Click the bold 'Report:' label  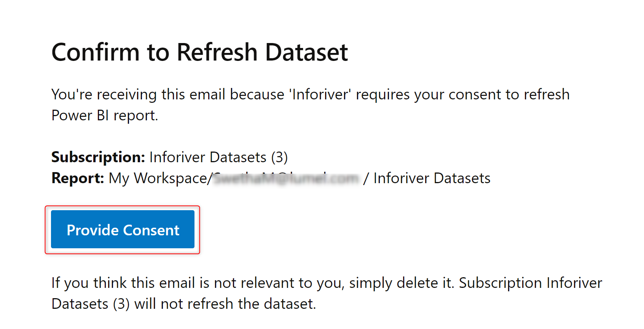click(x=78, y=178)
